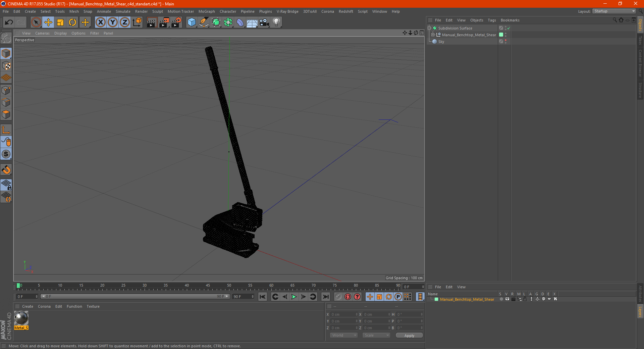Collapse the Subdivision Surface tree item
The image size is (644, 349).
(429, 28)
